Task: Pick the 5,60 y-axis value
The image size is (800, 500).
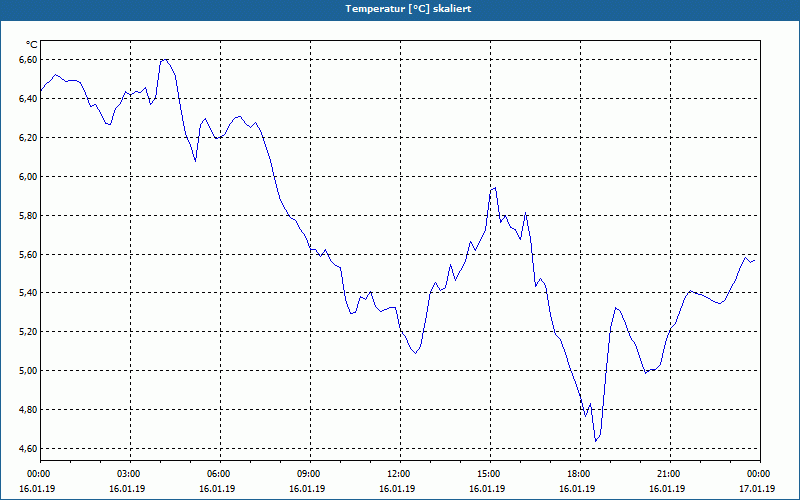Action: pos(28,254)
